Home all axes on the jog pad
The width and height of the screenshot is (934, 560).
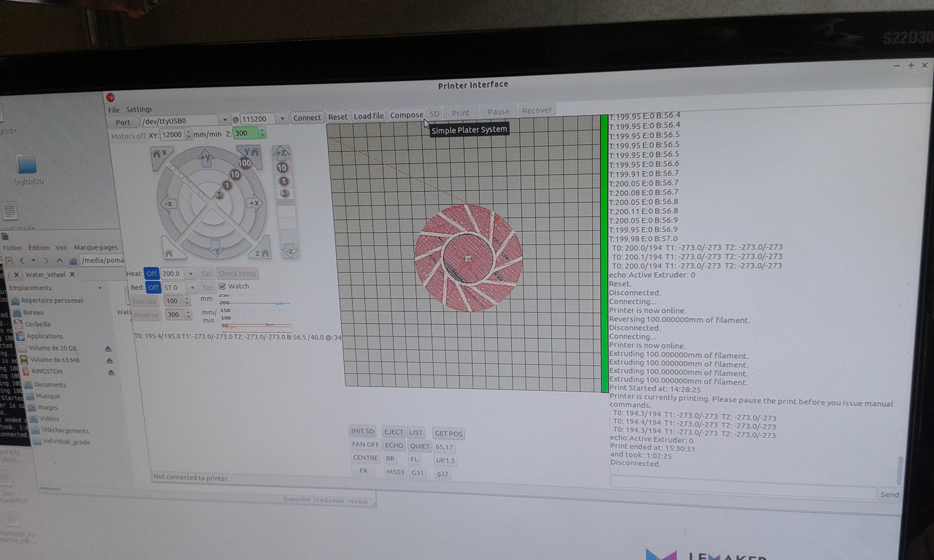pyautogui.click(x=169, y=253)
